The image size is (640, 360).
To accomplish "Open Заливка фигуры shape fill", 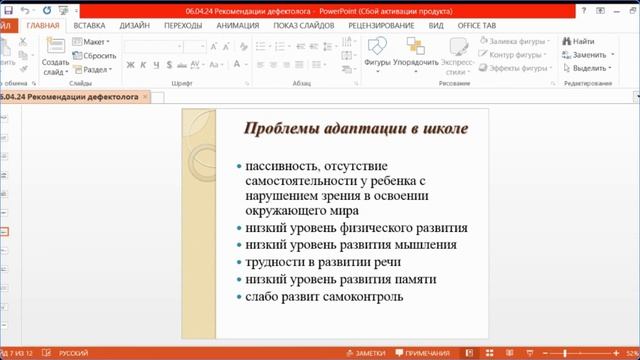I will tap(515, 41).
